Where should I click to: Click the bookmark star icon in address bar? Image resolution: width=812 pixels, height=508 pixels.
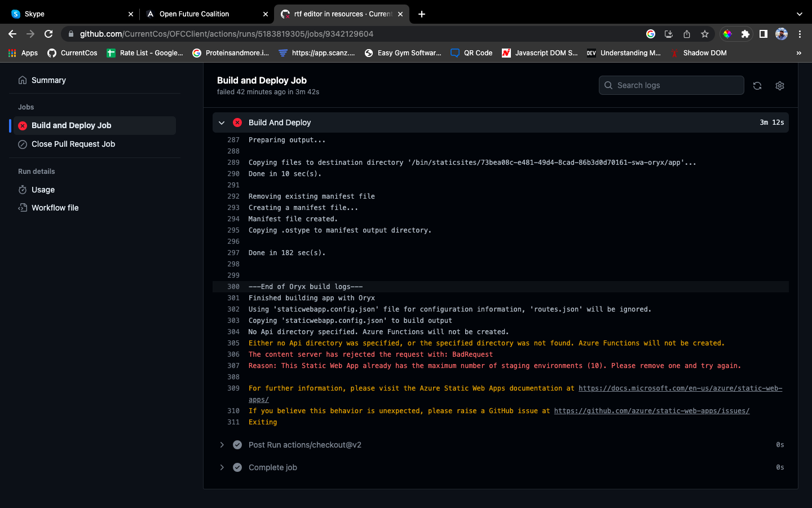pyautogui.click(x=705, y=34)
